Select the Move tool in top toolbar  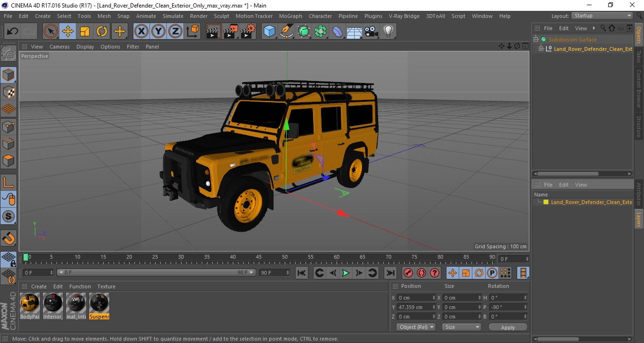point(68,32)
